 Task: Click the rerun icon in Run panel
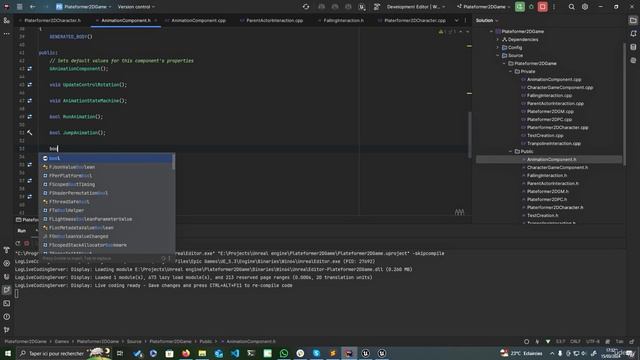[18, 243]
